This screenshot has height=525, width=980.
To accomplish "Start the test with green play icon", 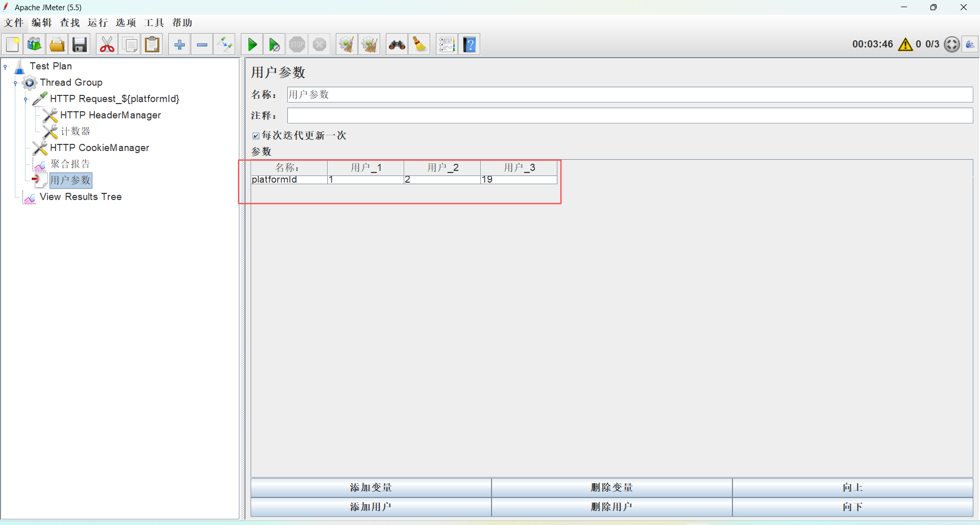I will click(252, 44).
